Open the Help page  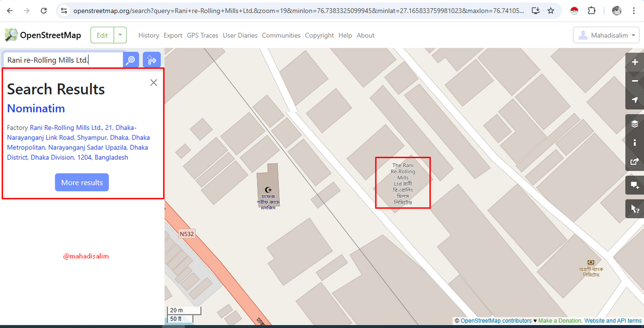click(x=345, y=35)
